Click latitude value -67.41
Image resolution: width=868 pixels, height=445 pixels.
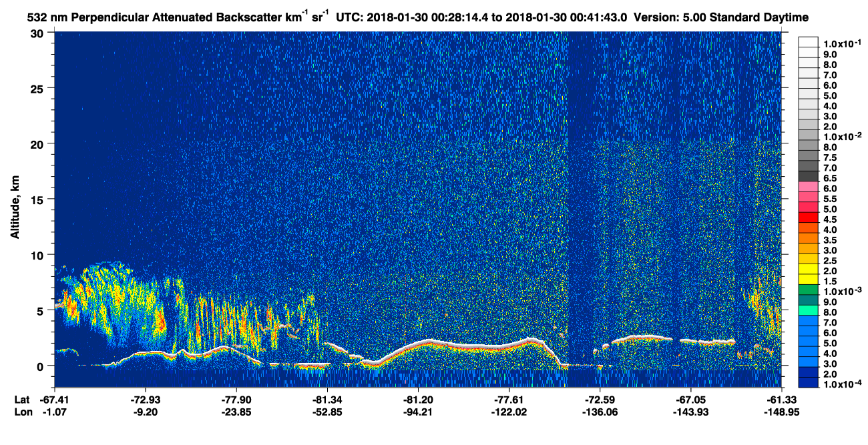(x=55, y=399)
